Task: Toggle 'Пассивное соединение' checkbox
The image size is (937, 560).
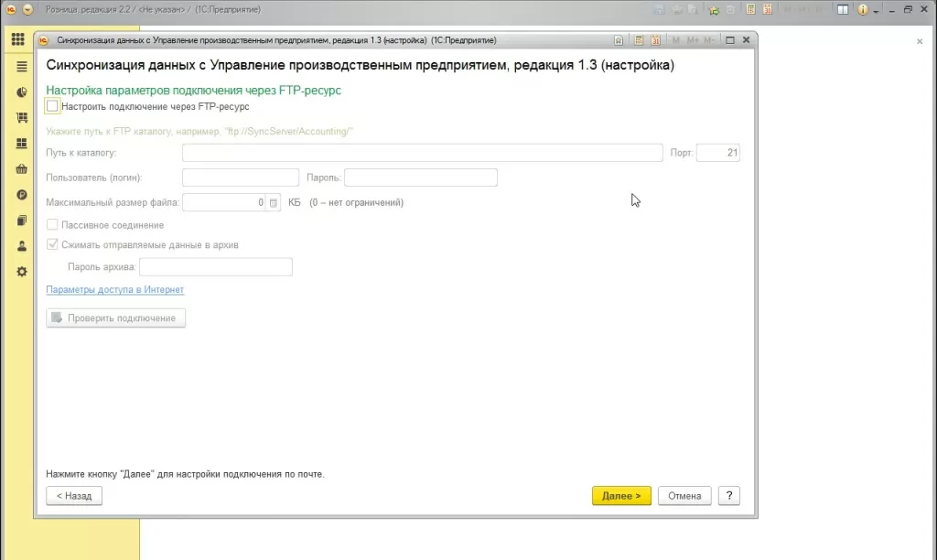Action: tap(52, 225)
